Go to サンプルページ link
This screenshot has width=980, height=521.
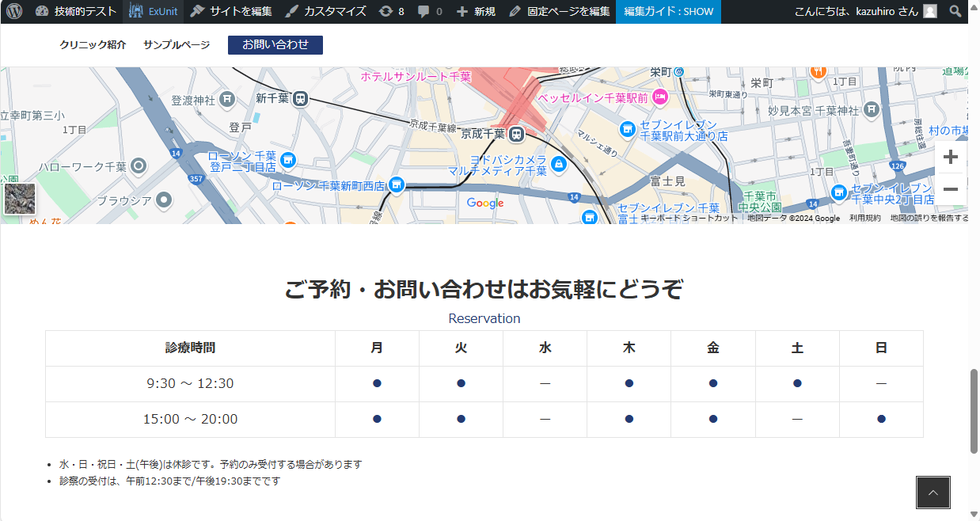coord(177,45)
